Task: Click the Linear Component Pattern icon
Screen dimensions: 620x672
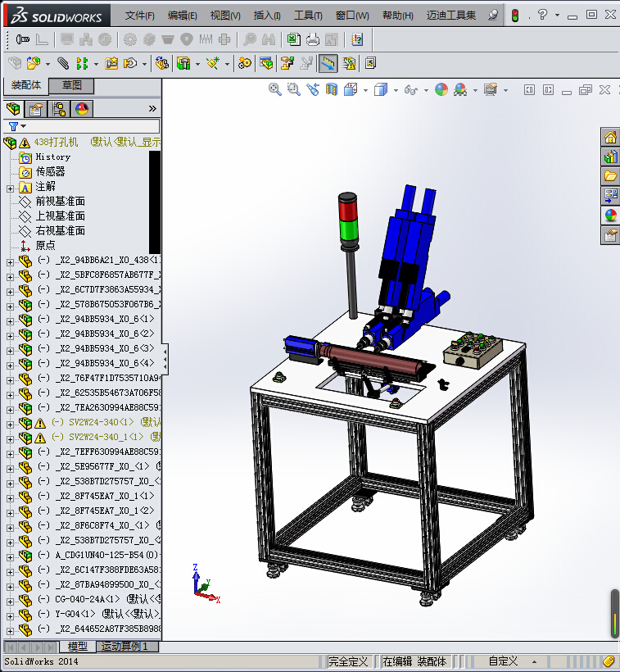Action: click(81, 64)
